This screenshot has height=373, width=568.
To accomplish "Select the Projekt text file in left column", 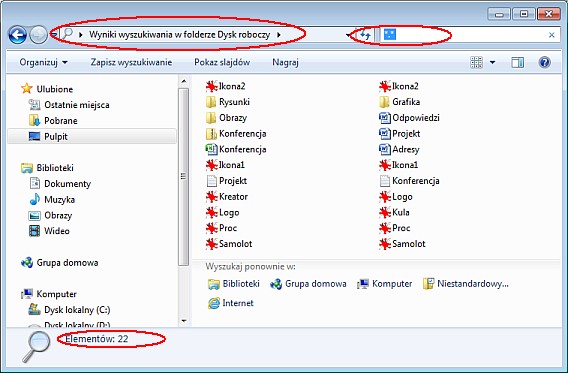I will point(226,181).
